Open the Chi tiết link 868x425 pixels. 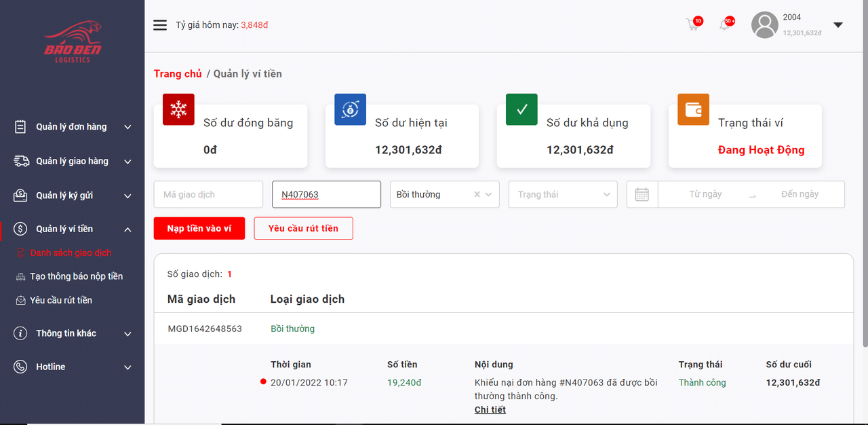(490, 409)
